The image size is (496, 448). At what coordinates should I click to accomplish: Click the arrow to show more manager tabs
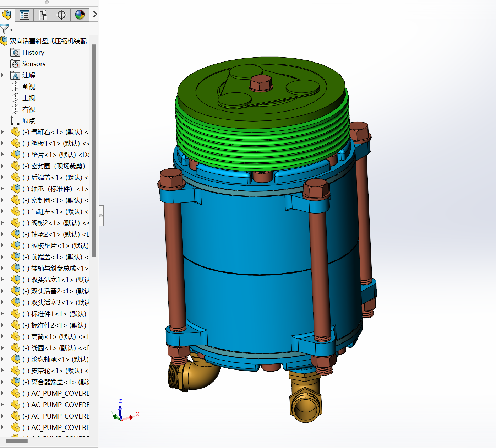[x=95, y=14]
